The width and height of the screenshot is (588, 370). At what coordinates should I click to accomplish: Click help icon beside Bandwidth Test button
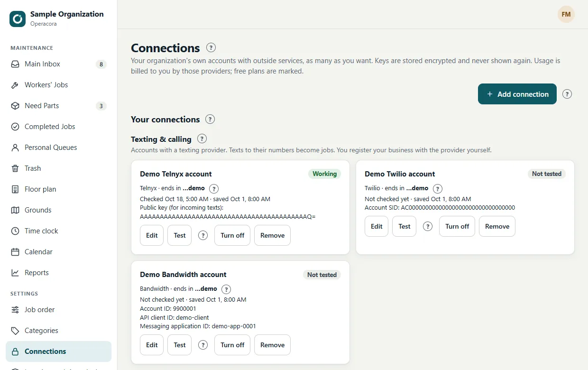click(203, 345)
